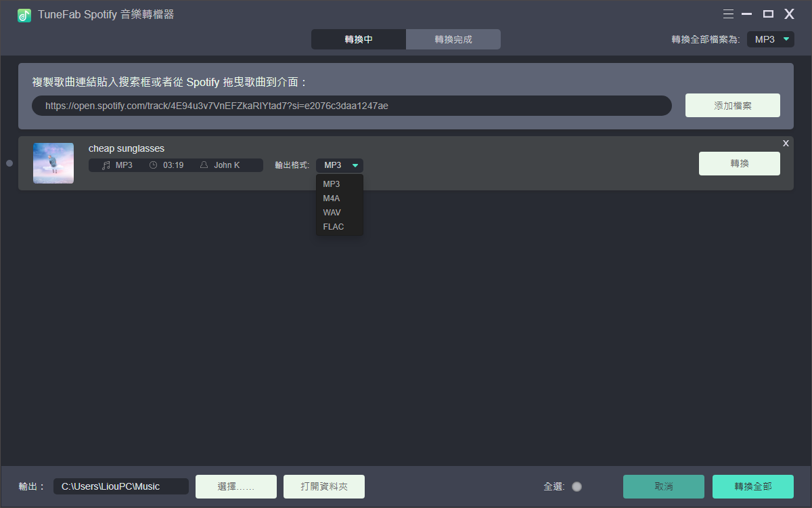Click the TuneFab app logo icon
This screenshot has height=508, width=812.
tap(24, 15)
